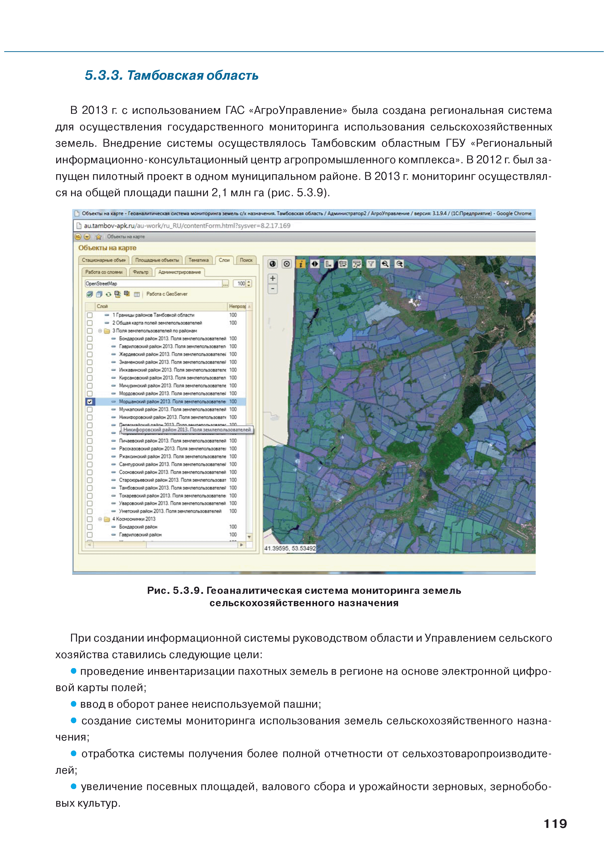Check the Уварovский район 2013 layer checkbox
608x868 pixels.
click(90, 503)
